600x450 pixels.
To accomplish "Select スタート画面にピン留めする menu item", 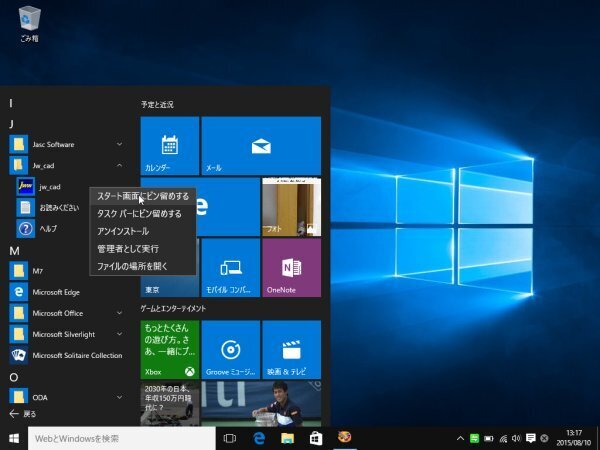I will click(143, 196).
